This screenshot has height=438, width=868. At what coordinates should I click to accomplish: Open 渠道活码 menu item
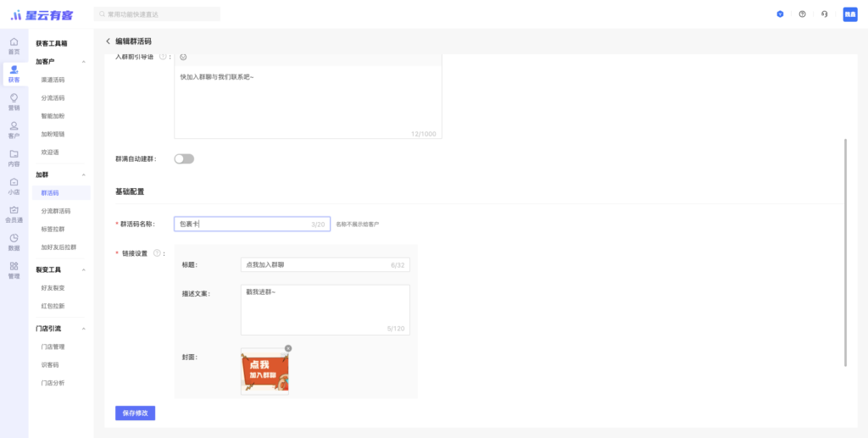pyautogui.click(x=53, y=80)
